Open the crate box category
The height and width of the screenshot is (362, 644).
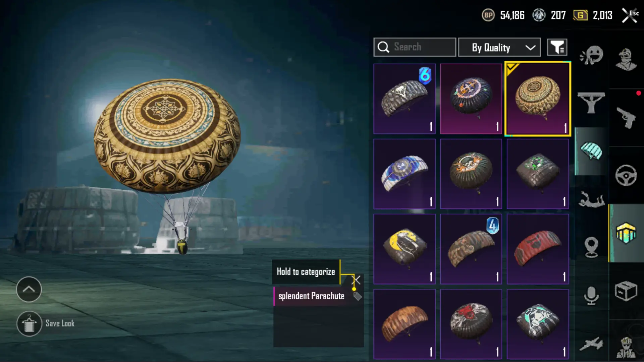(626, 291)
